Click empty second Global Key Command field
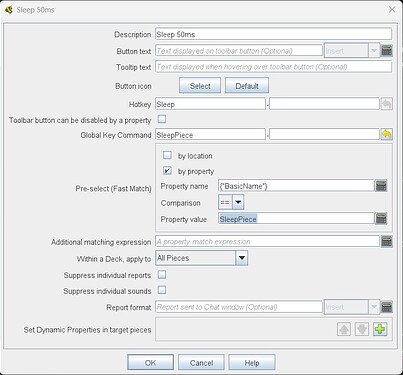403x375 pixels. coord(324,135)
